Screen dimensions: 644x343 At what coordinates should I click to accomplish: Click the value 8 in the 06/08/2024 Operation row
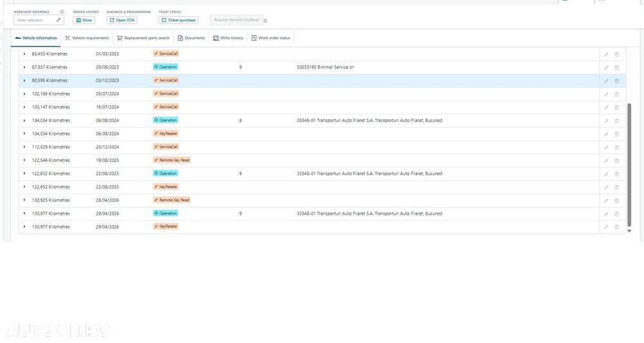pos(240,121)
